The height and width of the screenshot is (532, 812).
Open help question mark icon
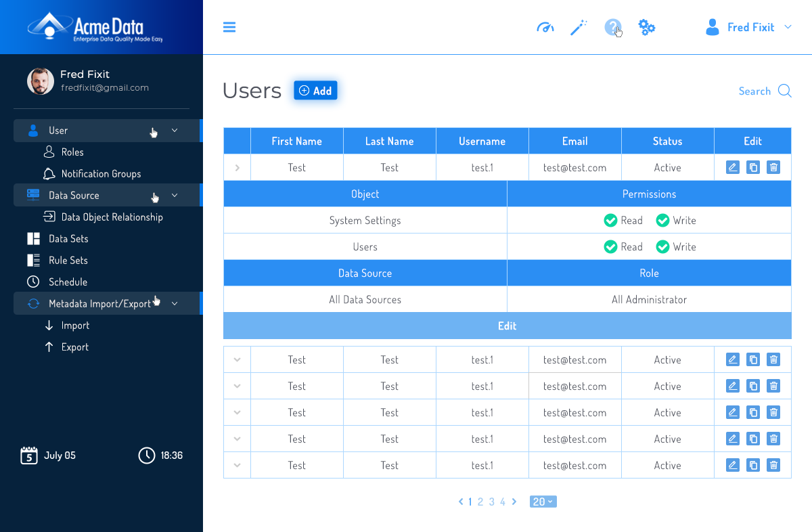coord(612,28)
